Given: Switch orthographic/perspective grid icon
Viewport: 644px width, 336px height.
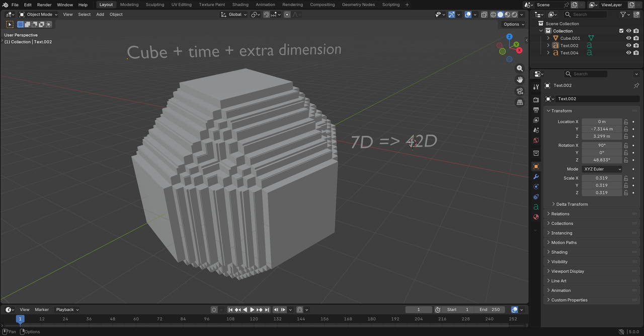Looking at the screenshot, I should click(x=520, y=102).
